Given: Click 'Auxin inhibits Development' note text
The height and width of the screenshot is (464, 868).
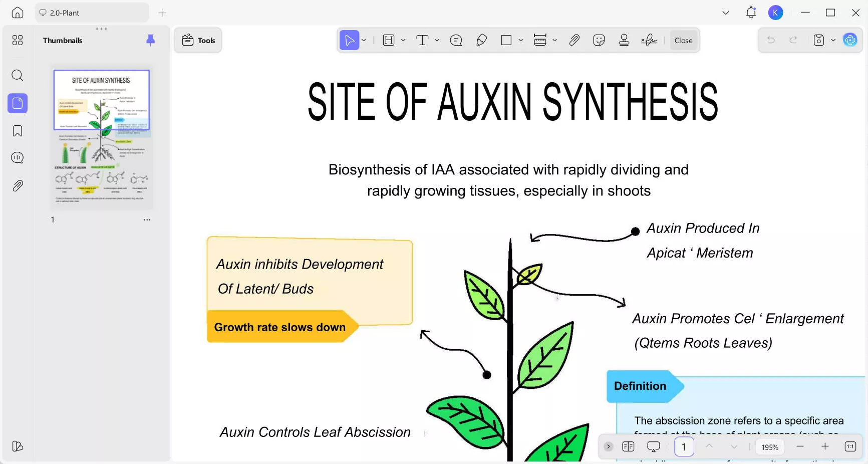Looking at the screenshot, I should tap(300, 264).
